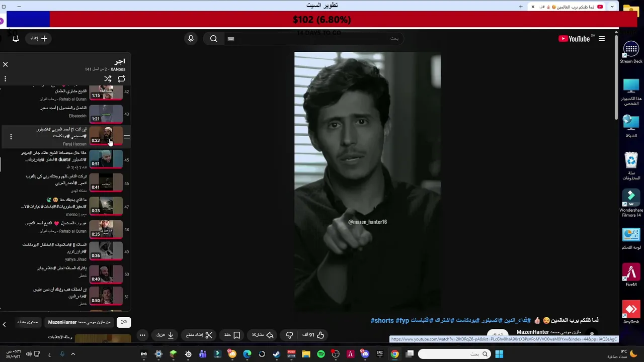Click the Download (تنزيل) button
Screen dimensions: 644x362
[x=165, y=335]
